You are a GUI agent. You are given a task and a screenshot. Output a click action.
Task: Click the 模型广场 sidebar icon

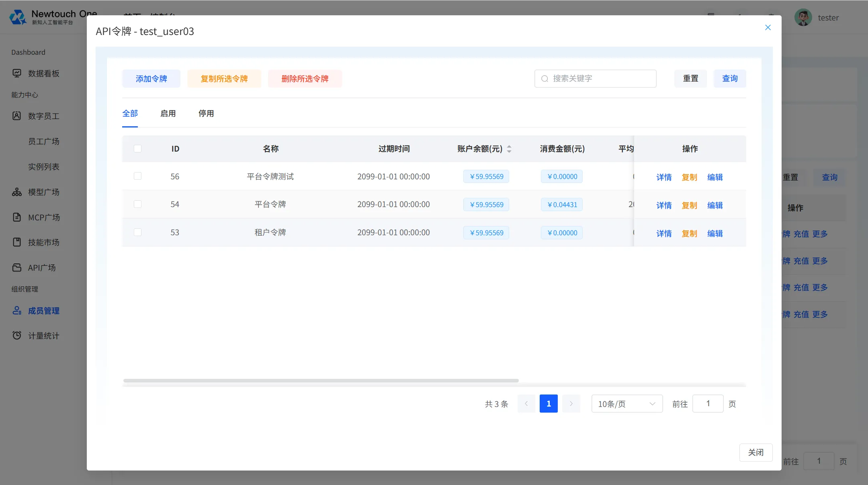click(17, 192)
